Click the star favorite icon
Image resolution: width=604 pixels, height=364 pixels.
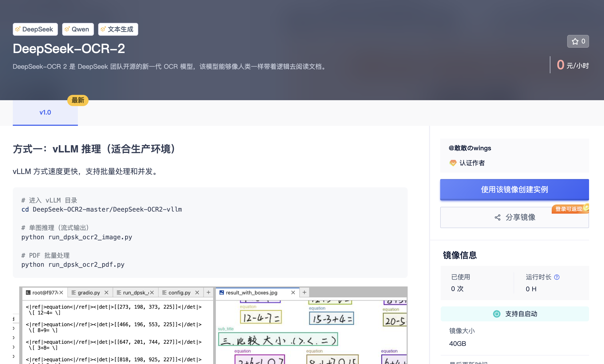[x=575, y=41]
